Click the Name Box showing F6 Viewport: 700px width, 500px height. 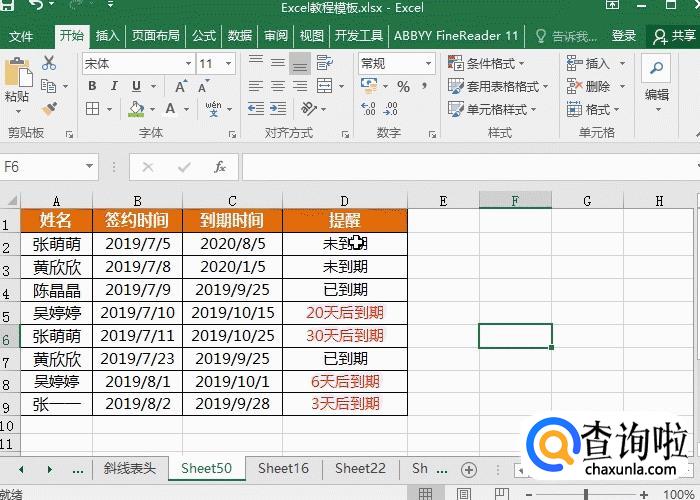[x=40, y=167]
